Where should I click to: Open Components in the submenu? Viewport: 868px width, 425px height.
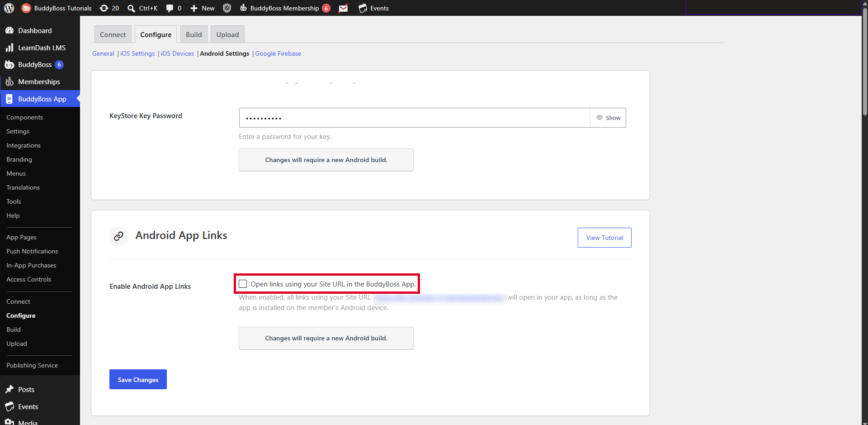[x=24, y=117]
